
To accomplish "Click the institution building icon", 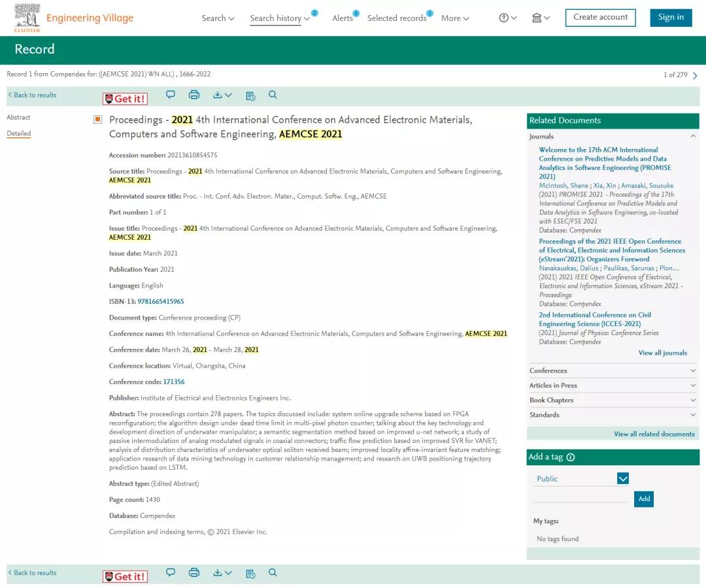I will tap(540, 18).
